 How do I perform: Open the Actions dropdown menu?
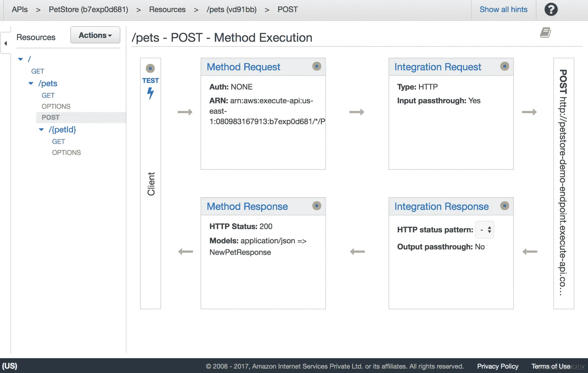(95, 35)
